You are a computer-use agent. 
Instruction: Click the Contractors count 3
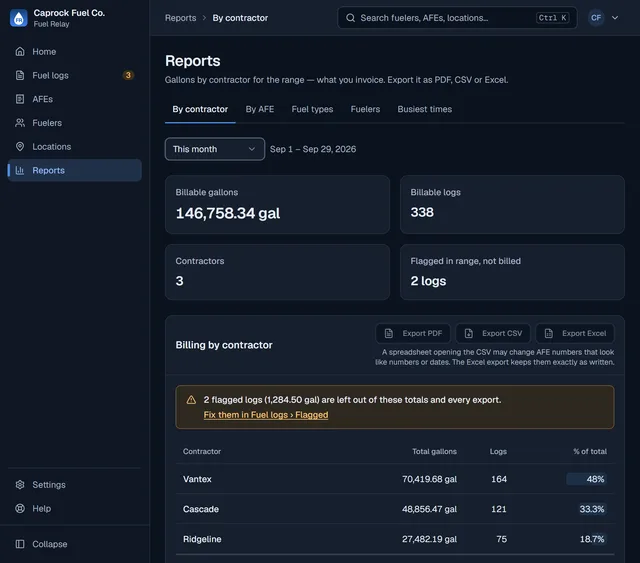click(x=180, y=281)
